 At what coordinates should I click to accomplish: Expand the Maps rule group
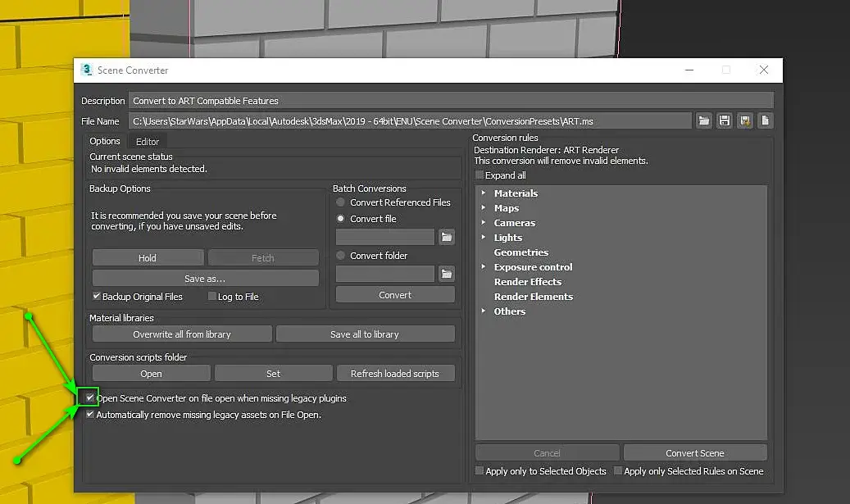[484, 207]
